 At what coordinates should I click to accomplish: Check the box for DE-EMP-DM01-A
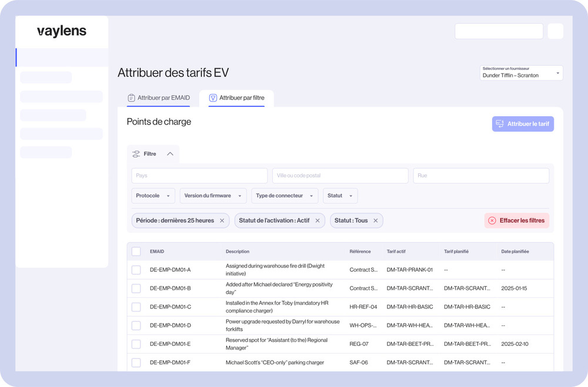pos(136,270)
